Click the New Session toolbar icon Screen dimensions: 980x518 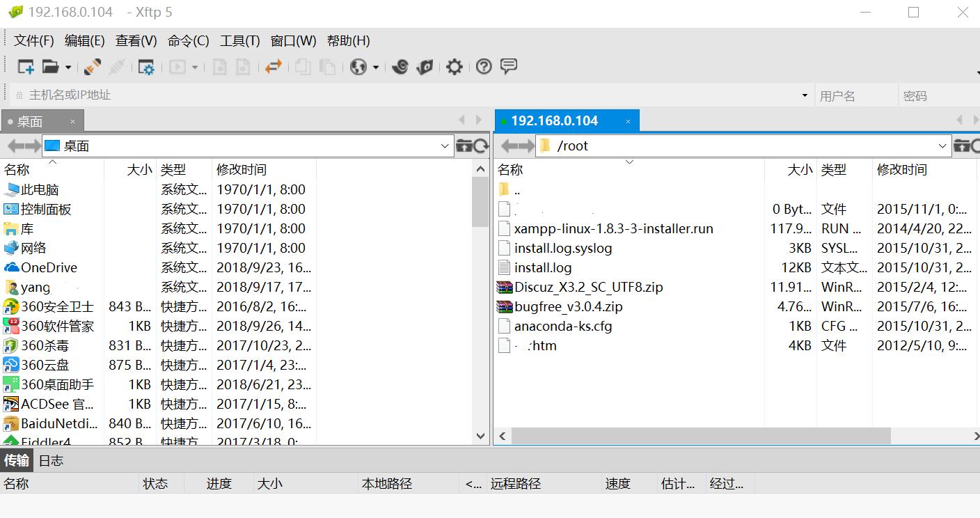[26, 67]
